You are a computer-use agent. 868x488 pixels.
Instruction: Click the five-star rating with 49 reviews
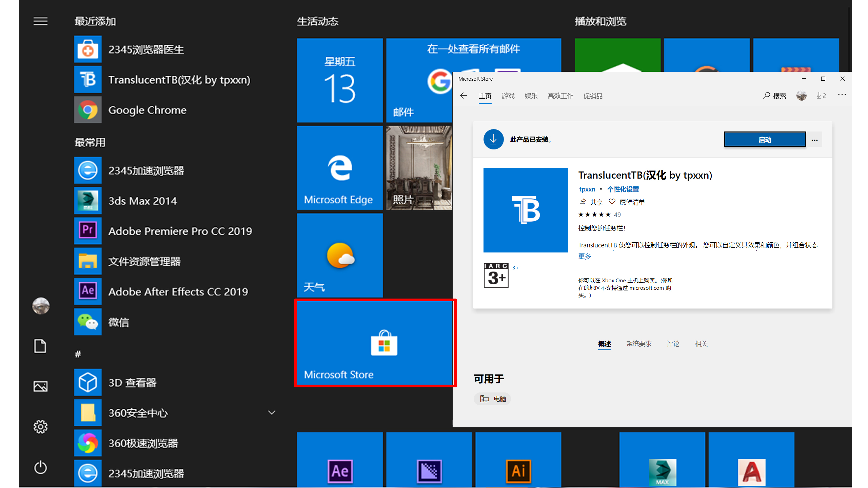599,215
